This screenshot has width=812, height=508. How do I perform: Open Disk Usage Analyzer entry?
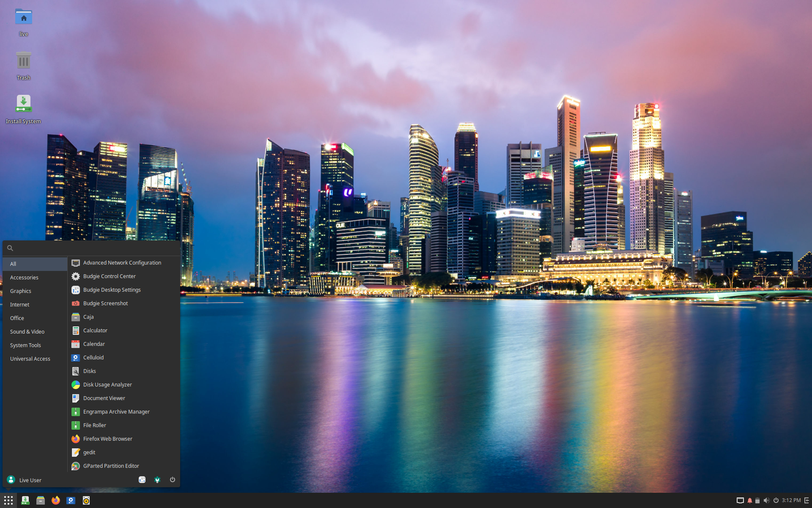pyautogui.click(x=123, y=385)
